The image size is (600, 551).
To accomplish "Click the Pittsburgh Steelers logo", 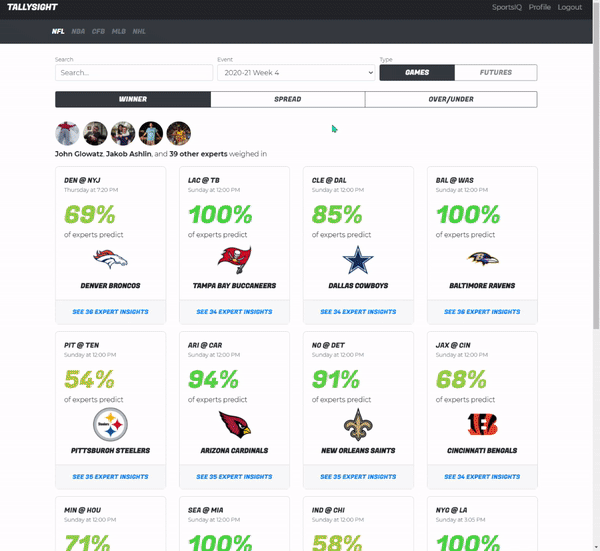I will (110, 424).
